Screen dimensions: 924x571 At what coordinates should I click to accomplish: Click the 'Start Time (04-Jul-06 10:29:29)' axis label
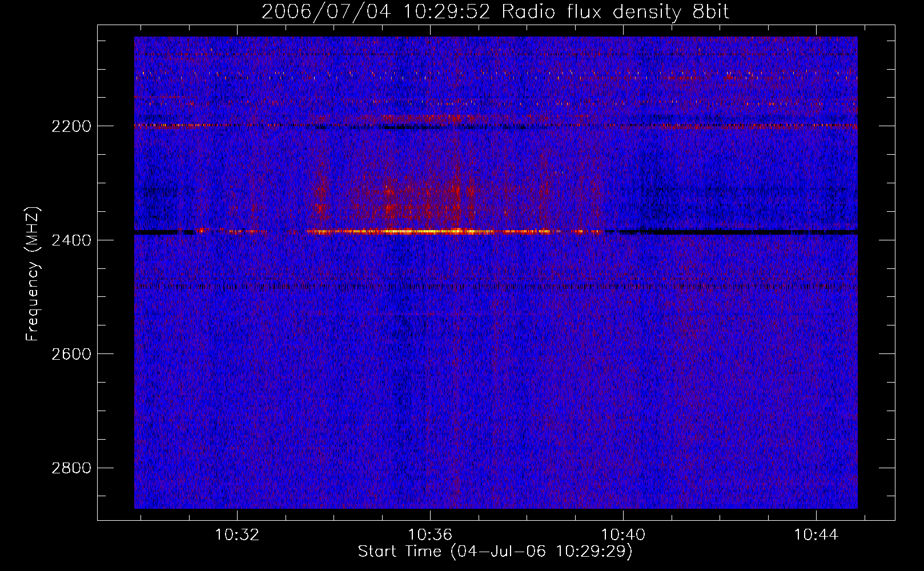coord(495,552)
